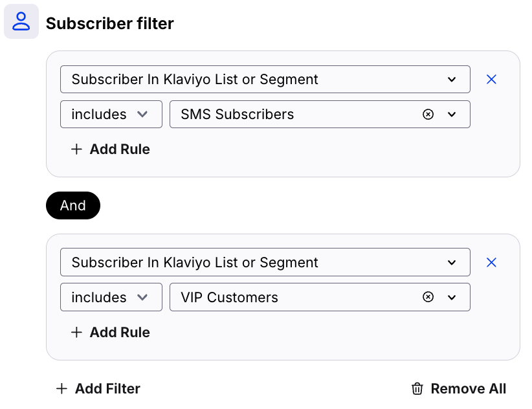Click the trash icon beside Remove All
The width and height of the screenshot is (532, 409).
click(417, 388)
